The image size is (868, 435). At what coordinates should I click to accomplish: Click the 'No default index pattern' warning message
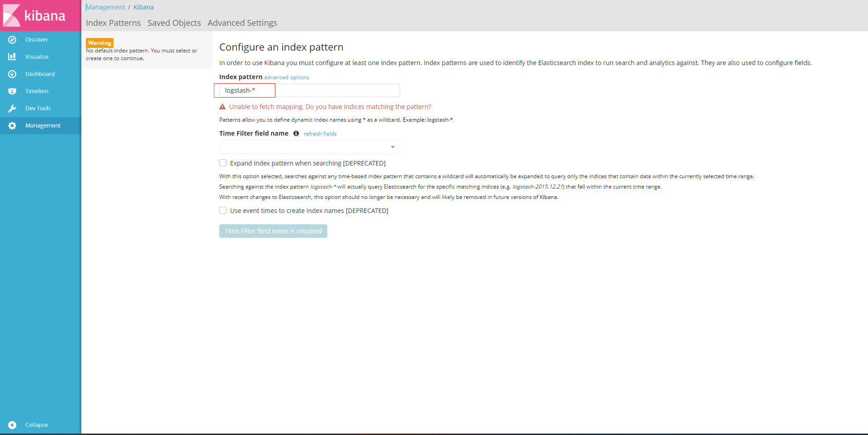[x=142, y=54]
